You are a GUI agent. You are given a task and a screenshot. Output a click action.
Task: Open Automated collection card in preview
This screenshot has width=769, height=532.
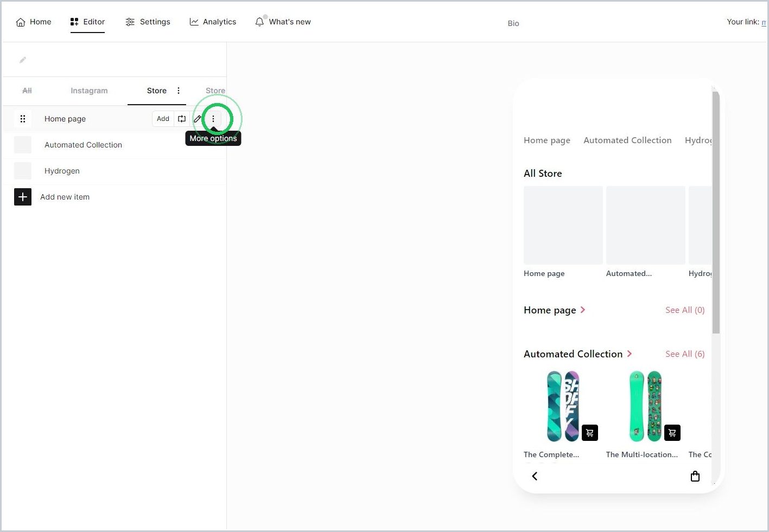click(x=646, y=232)
